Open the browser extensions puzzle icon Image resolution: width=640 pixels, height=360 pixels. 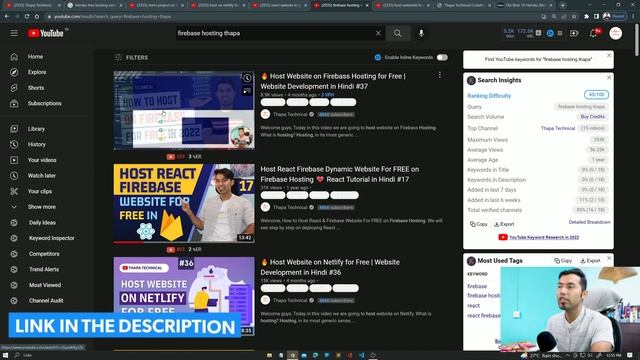(587, 16)
